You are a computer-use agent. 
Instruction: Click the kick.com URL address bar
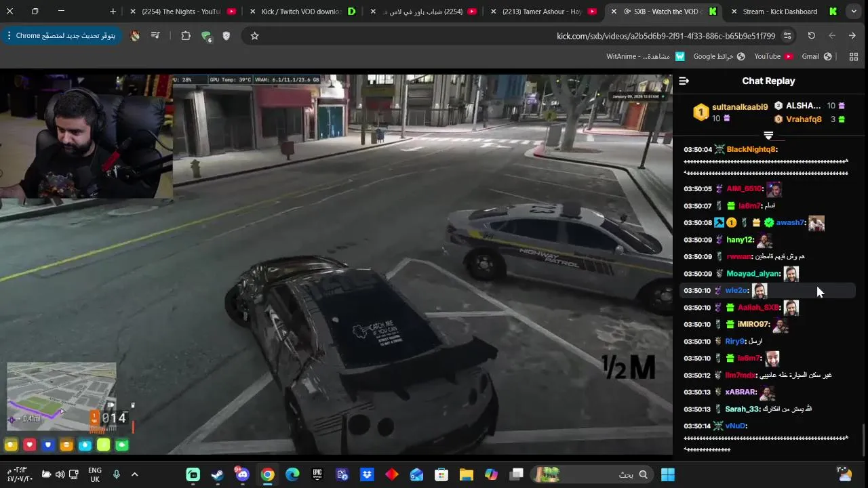666,35
